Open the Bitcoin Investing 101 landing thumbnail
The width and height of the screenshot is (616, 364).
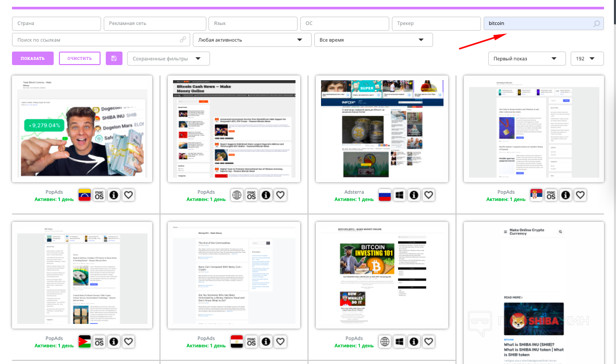pyautogui.click(x=382, y=275)
